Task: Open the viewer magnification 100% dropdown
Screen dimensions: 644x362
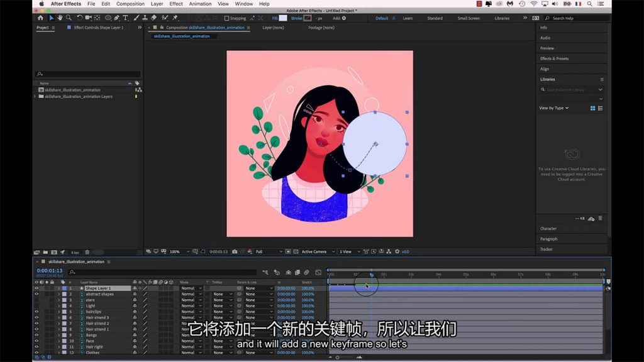Action: (179, 251)
